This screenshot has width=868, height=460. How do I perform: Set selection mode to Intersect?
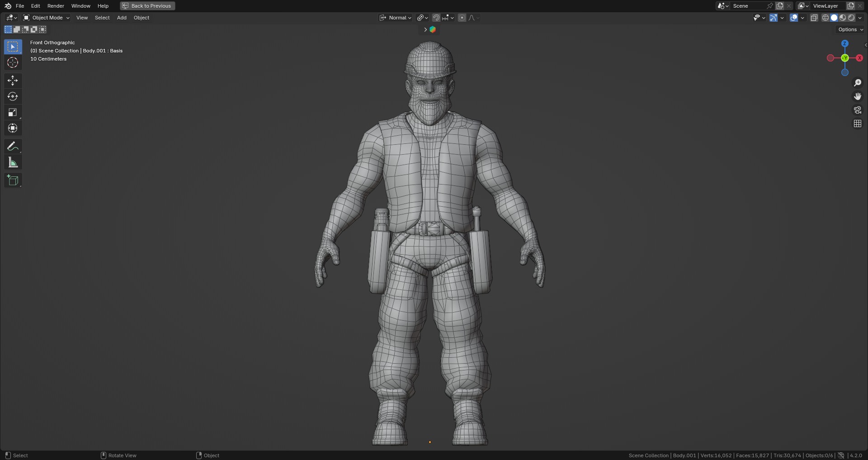(x=42, y=29)
